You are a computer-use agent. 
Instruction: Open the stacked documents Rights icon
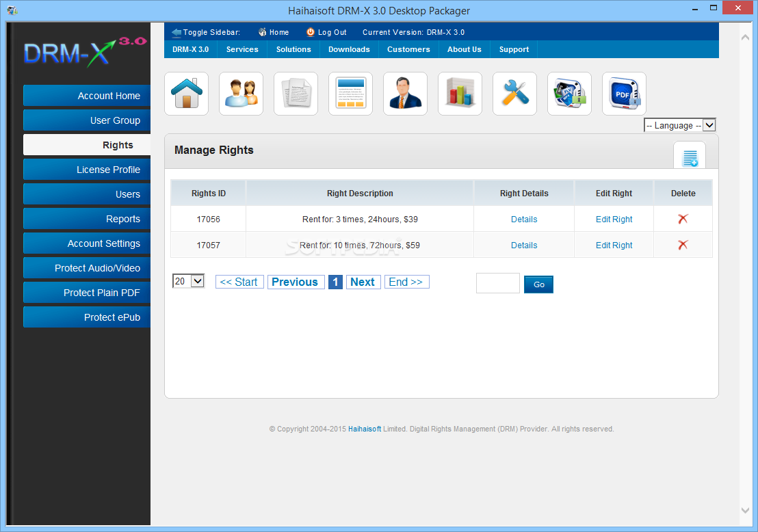(296, 94)
